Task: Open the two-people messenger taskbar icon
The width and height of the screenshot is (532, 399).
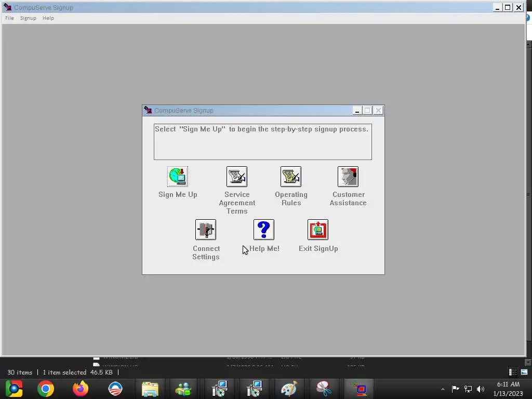Action: (183, 389)
